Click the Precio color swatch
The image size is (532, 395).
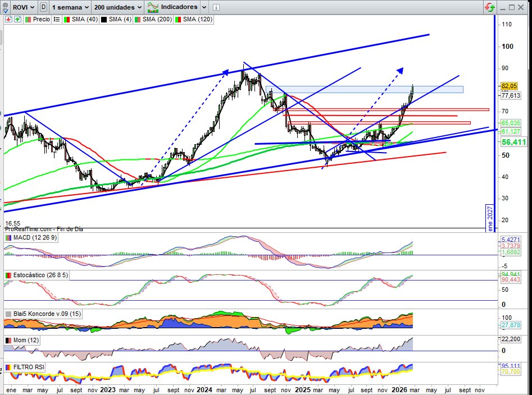[28, 20]
